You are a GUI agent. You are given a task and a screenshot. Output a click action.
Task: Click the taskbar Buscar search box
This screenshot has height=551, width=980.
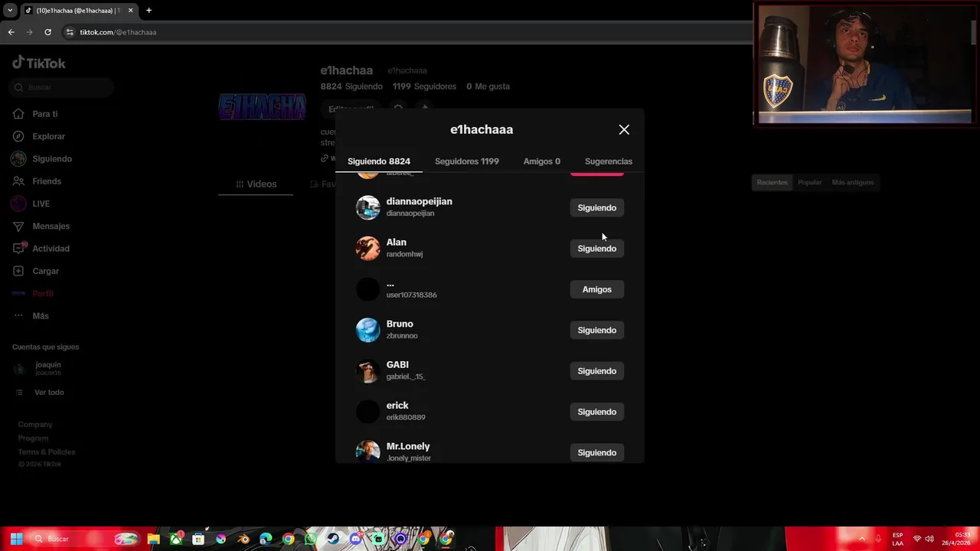[86, 539]
